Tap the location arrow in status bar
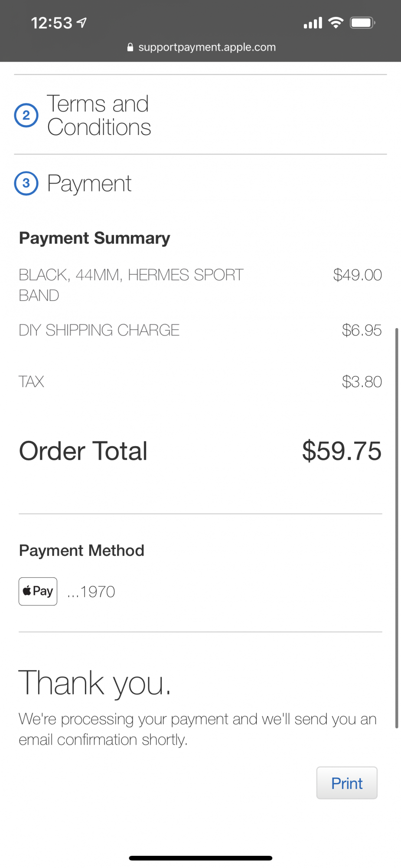Viewport: 401px width, 868px height. [82, 23]
